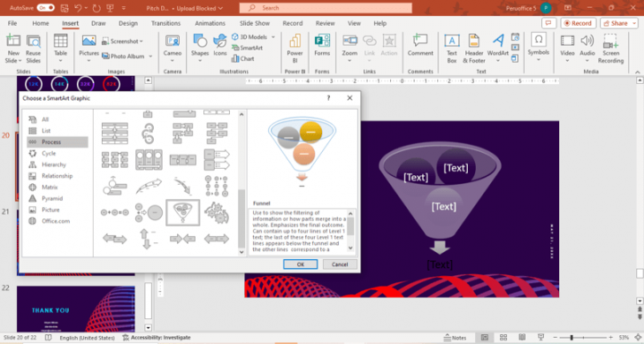Screen dimensions: 644x344
Task: Open the Shapes gallery
Action: click(x=200, y=49)
